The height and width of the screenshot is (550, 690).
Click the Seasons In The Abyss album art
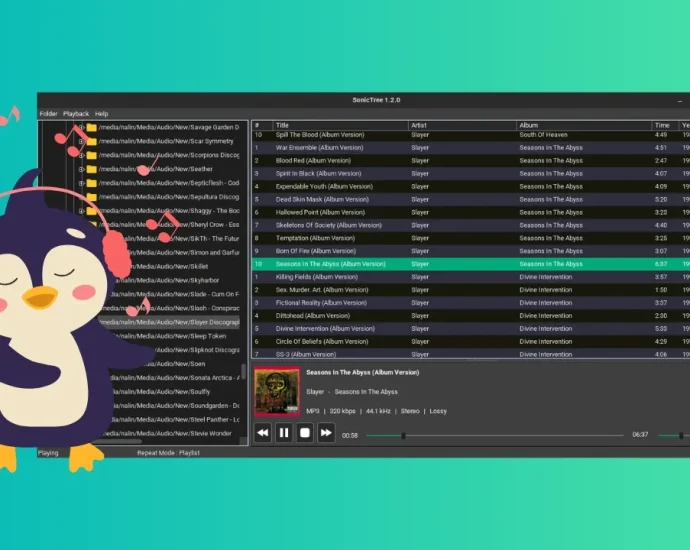277,391
